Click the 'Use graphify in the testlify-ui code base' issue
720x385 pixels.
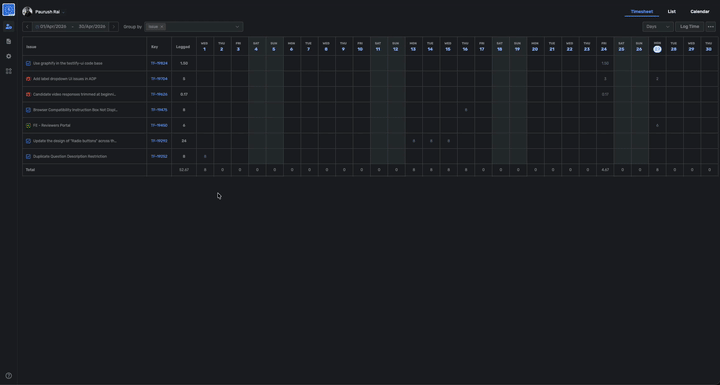(x=68, y=63)
